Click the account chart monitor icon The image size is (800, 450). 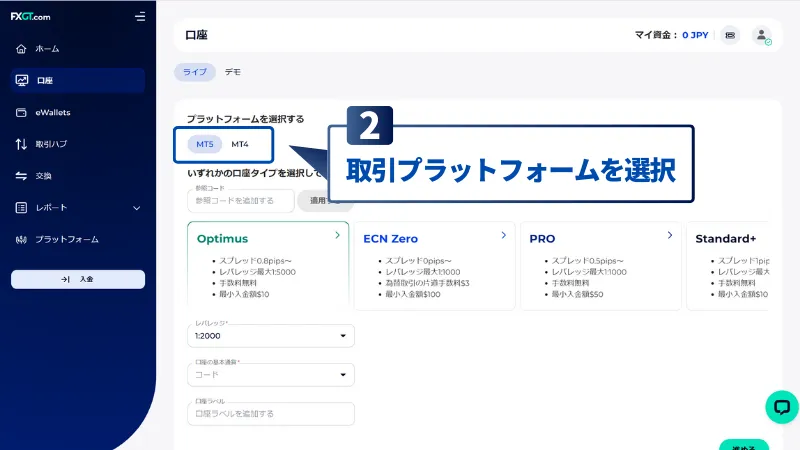21,80
